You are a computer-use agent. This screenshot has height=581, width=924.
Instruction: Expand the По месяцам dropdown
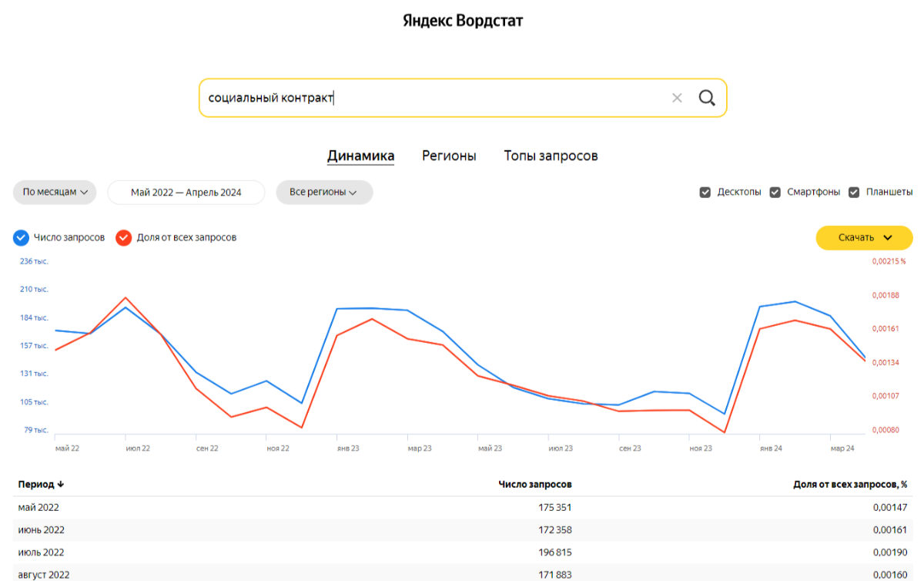click(x=55, y=193)
